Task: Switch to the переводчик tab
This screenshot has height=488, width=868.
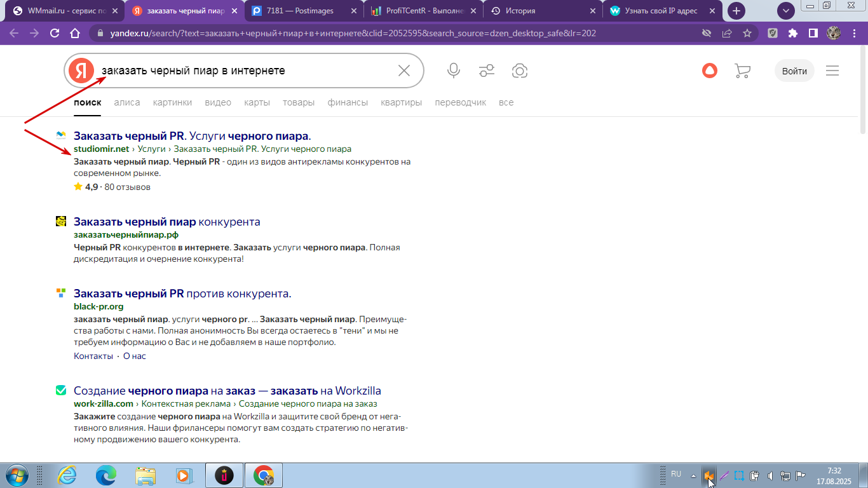Action: point(460,102)
